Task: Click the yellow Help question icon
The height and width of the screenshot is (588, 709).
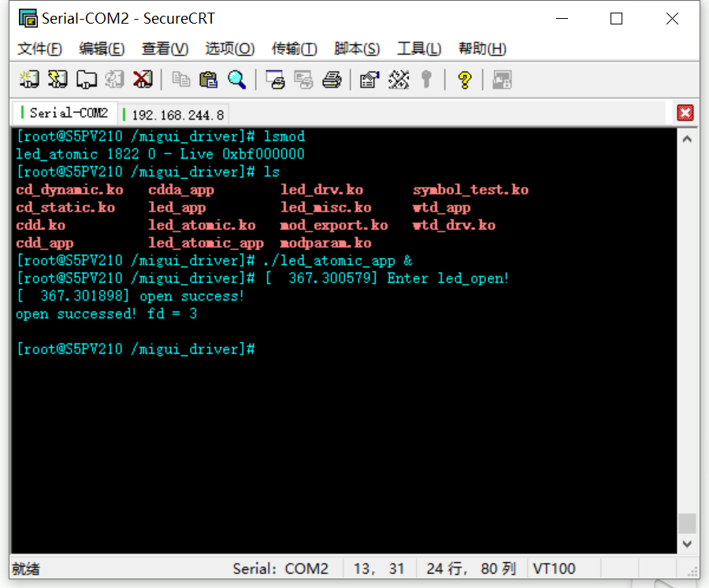Action: click(464, 80)
